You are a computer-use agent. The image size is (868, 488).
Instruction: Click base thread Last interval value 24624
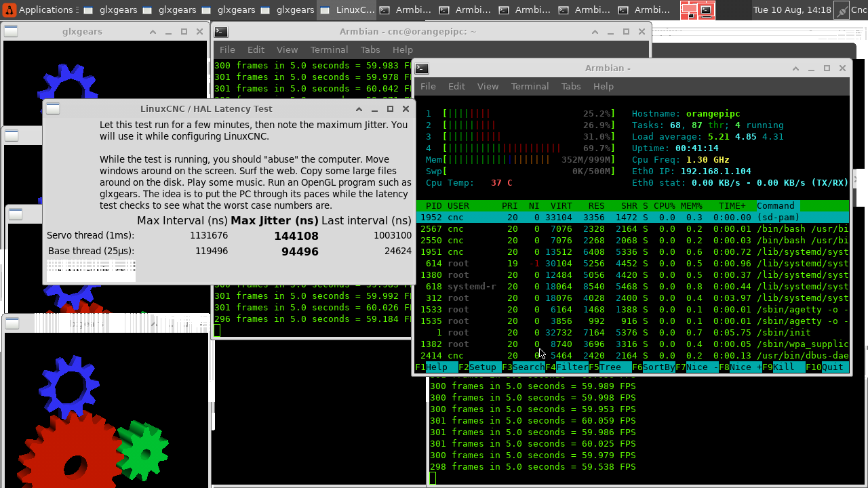[397, 251]
